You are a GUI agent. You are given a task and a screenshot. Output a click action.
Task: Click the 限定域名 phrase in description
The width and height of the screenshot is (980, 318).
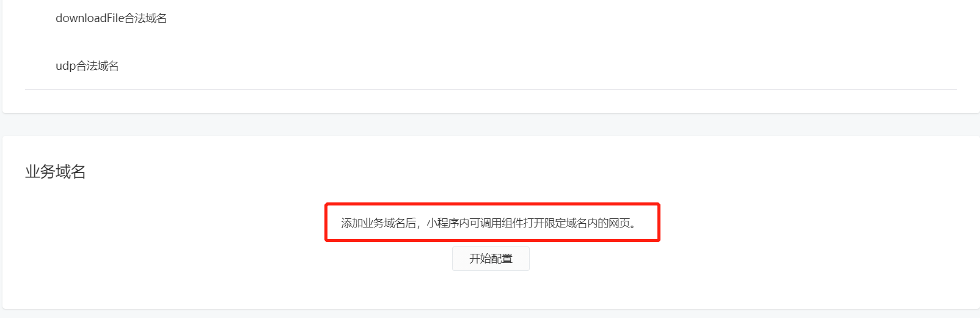coord(566,223)
